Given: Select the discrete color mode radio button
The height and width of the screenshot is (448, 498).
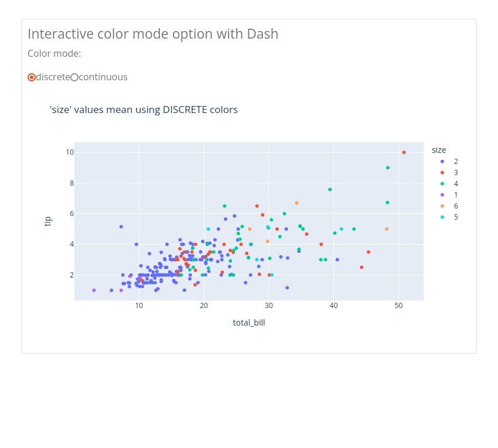Looking at the screenshot, I should click(x=32, y=77).
